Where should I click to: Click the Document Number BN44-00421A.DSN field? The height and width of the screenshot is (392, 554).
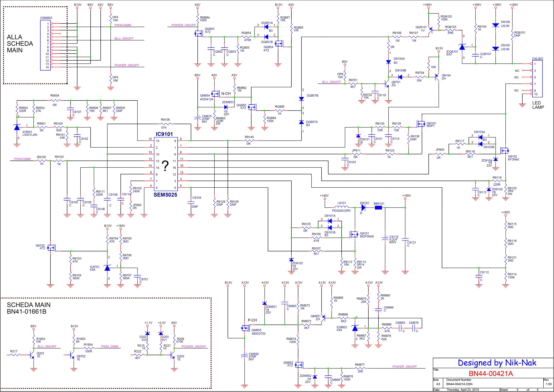point(459,384)
